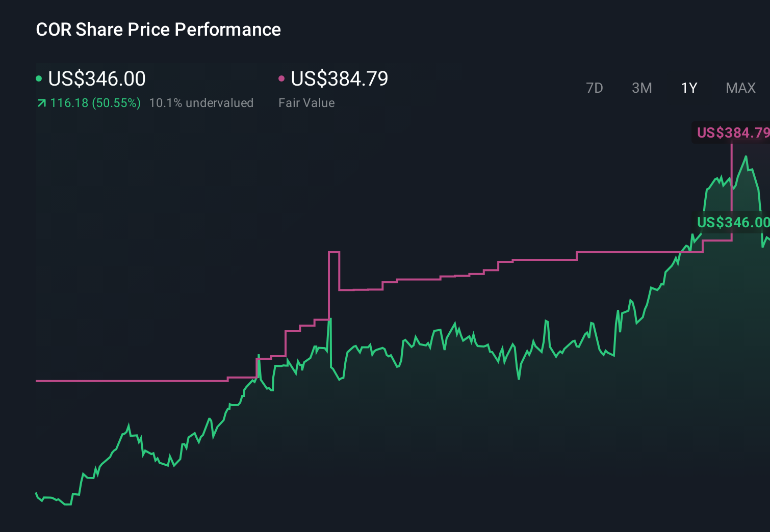Click the 10.1% undervalued link
This screenshot has width=770, height=532.
click(201, 102)
